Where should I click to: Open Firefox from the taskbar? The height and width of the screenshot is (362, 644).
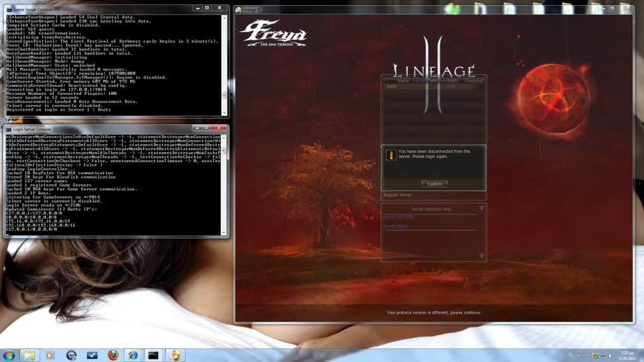(113, 355)
